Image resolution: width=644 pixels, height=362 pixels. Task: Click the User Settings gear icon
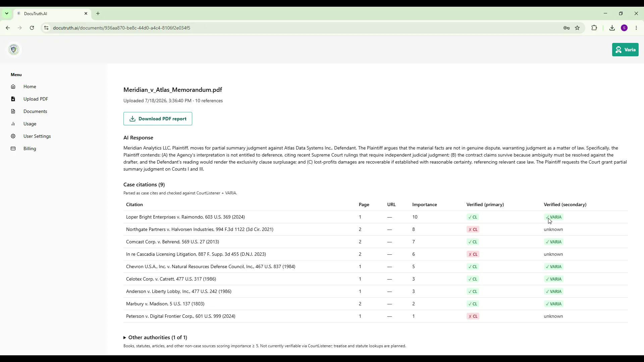(x=13, y=136)
